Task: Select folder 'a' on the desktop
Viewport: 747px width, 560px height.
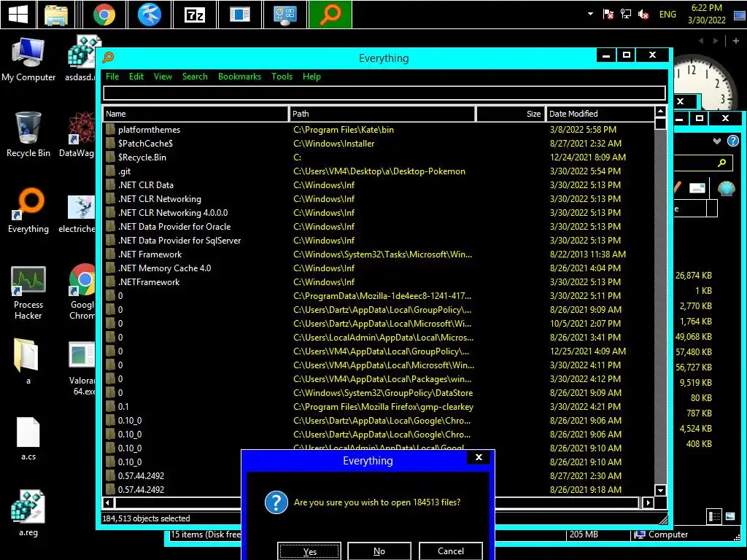Action: tap(28, 361)
